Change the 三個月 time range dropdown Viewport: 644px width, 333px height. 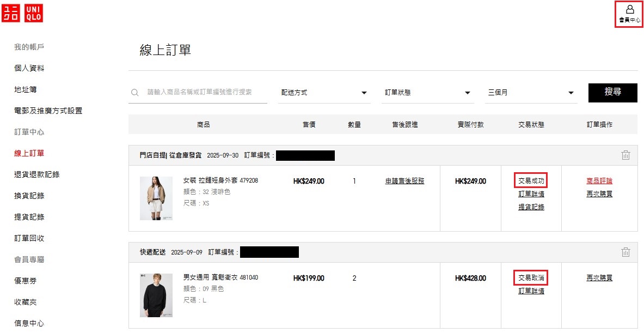[531, 93]
